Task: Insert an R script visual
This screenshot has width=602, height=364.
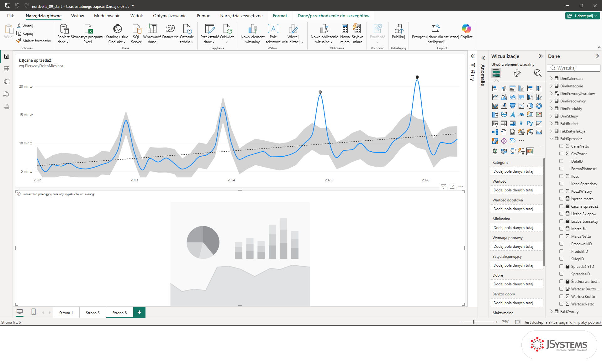Action: (x=521, y=123)
